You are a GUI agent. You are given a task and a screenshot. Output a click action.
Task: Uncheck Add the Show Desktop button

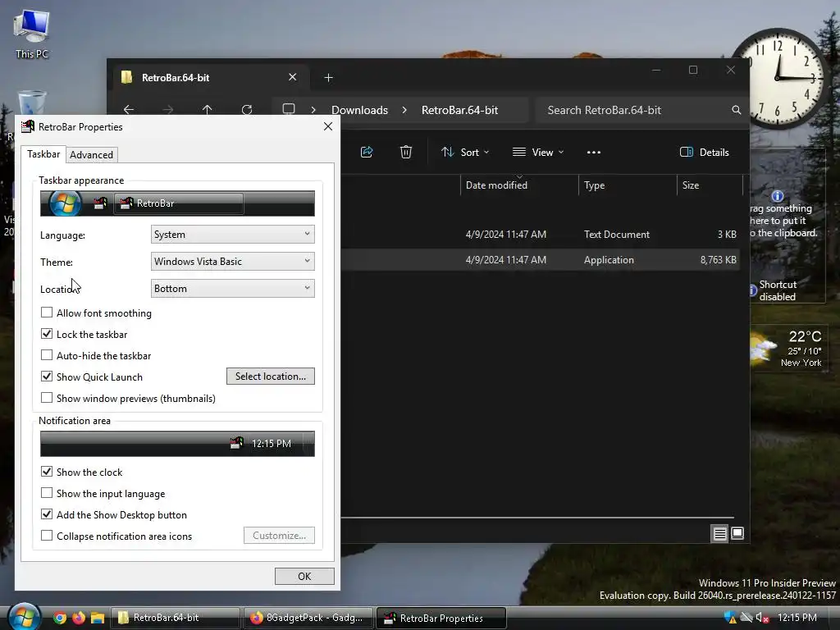[47, 514]
